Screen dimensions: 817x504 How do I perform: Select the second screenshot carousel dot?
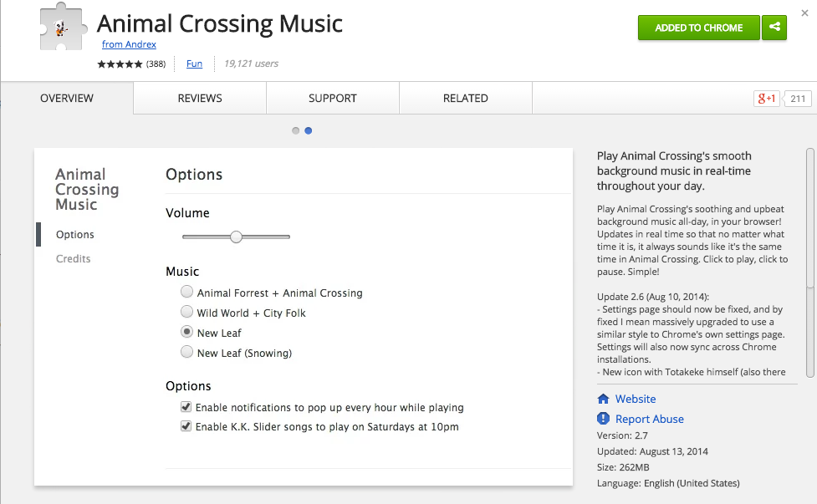click(309, 130)
